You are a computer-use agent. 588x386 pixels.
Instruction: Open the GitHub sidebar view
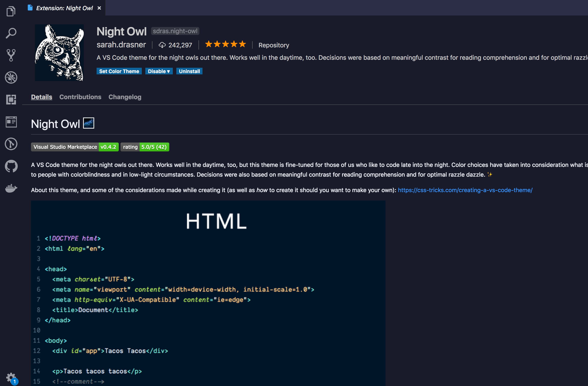[11, 166]
